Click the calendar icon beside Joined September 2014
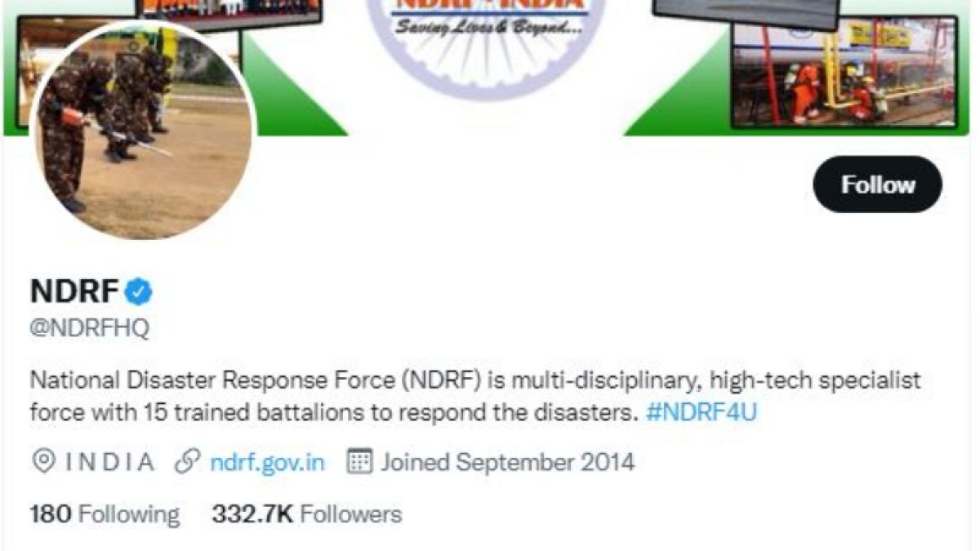This screenshot has height=551, width=980. click(359, 463)
